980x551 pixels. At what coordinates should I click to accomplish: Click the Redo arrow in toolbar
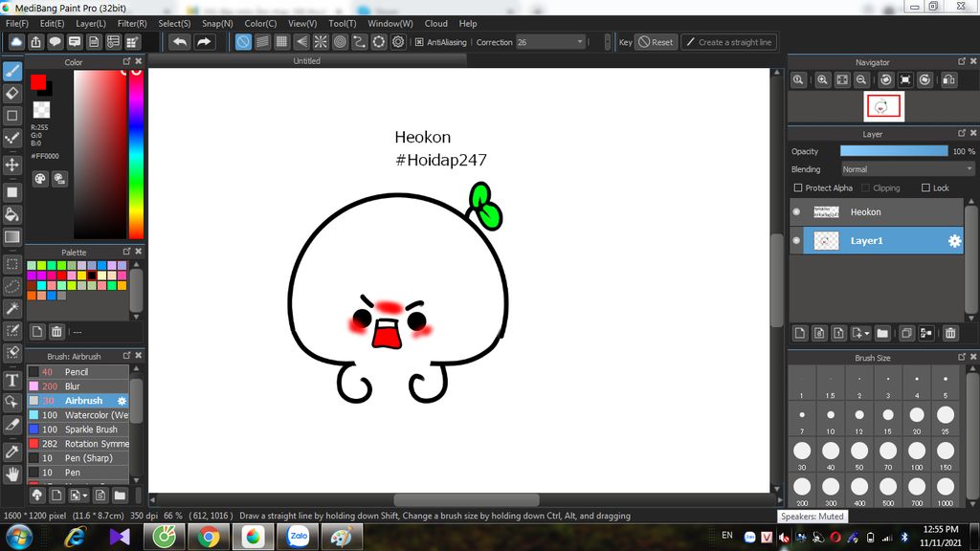204,42
